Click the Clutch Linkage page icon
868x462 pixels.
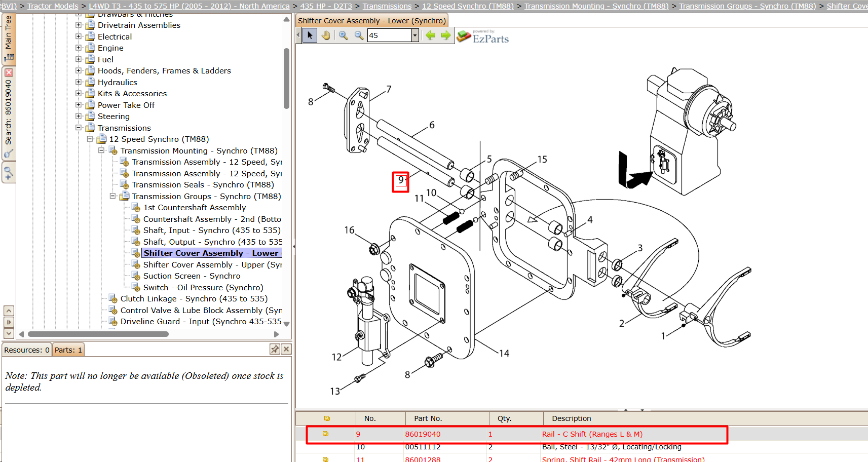[113, 298]
